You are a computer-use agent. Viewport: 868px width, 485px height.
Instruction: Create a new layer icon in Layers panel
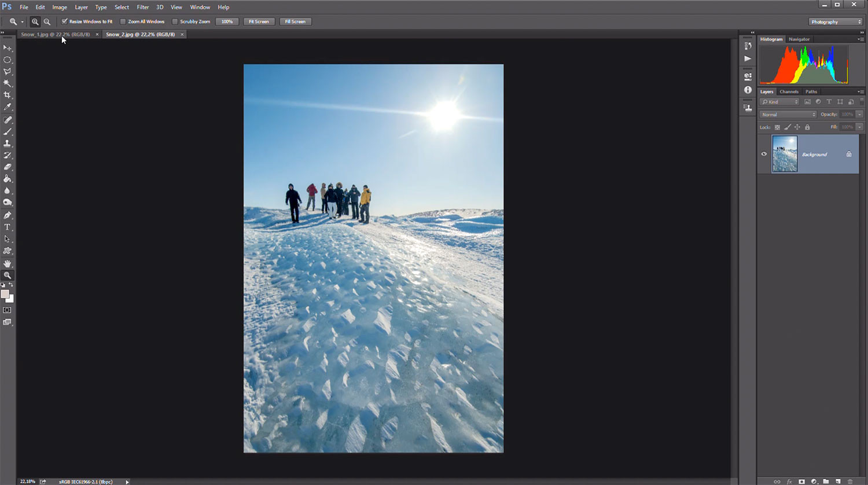click(x=838, y=481)
